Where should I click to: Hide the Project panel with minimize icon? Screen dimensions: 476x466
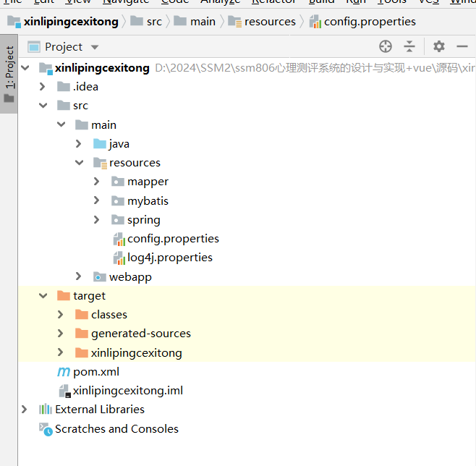pyautogui.click(x=462, y=47)
